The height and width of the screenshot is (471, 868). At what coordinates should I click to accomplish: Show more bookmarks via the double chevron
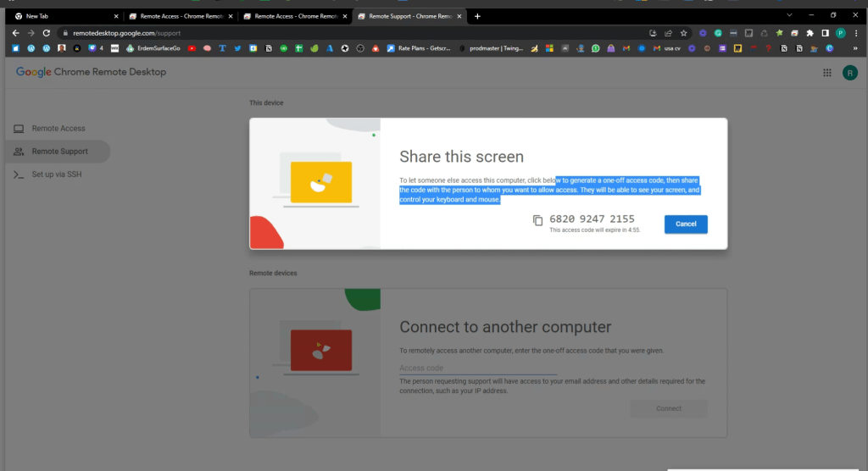click(x=855, y=48)
